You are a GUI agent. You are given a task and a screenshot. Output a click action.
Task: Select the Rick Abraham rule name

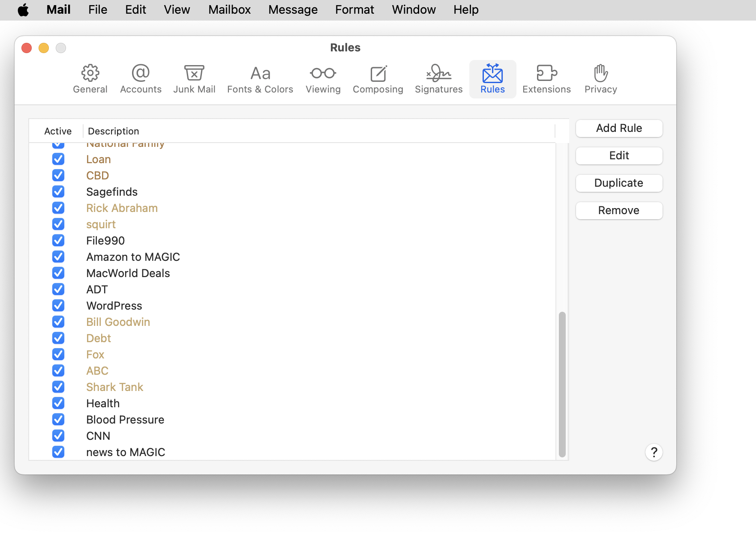(x=122, y=208)
